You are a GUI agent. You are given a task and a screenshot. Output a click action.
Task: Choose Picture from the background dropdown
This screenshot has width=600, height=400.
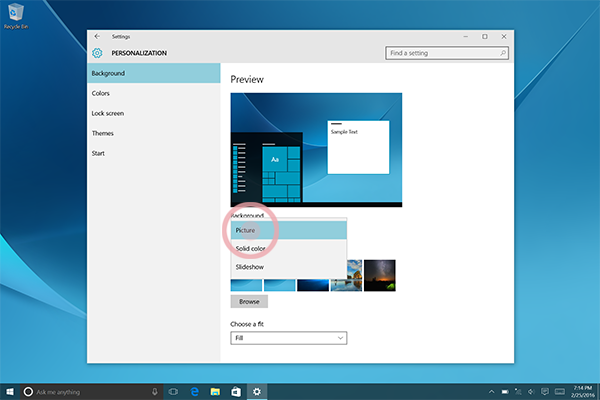click(289, 230)
